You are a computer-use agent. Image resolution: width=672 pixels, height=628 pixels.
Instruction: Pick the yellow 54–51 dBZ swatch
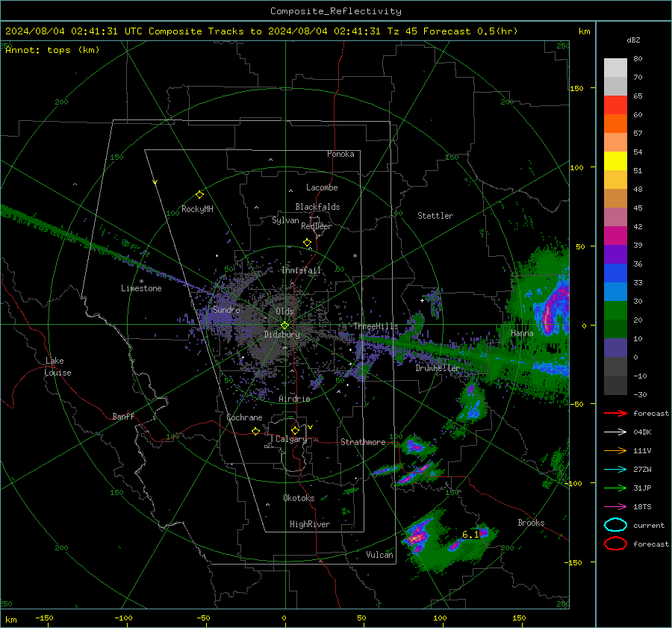click(x=615, y=161)
